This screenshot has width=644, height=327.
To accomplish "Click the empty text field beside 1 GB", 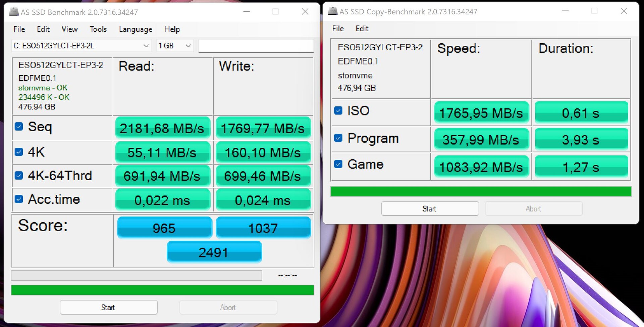I will tap(256, 46).
